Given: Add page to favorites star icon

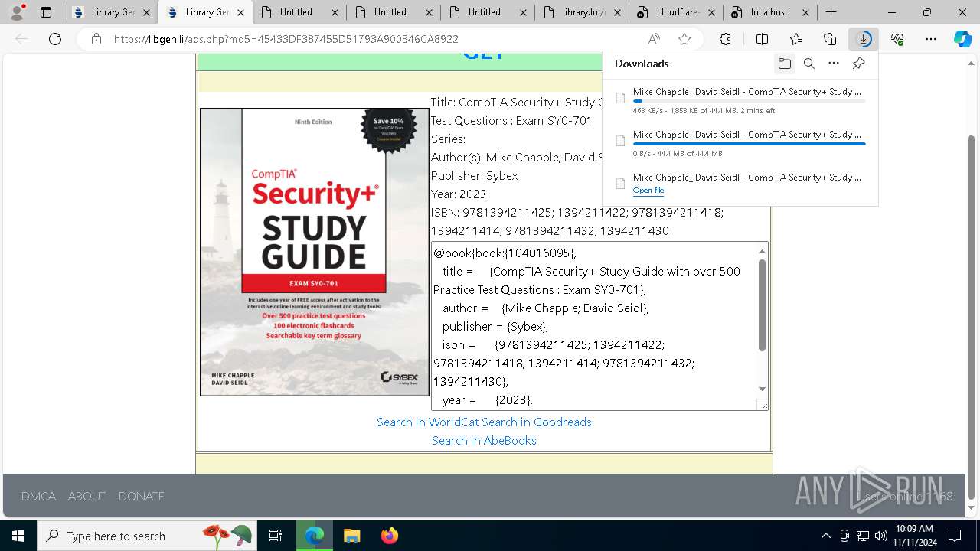Looking at the screenshot, I should tap(684, 39).
